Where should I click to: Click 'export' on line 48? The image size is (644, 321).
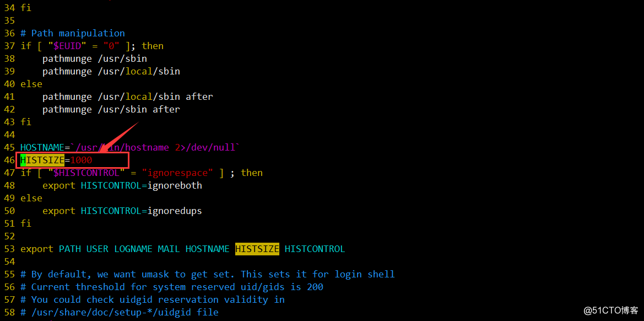tap(59, 185)
